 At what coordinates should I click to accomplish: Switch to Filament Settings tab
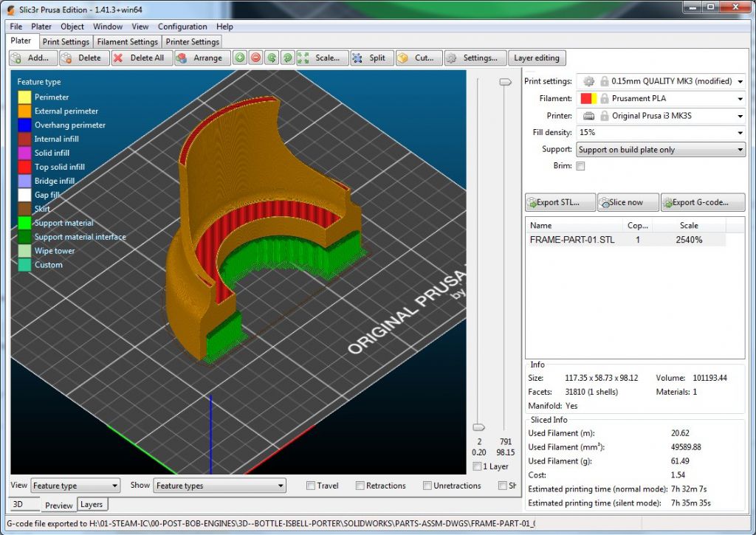coord(127,42)
